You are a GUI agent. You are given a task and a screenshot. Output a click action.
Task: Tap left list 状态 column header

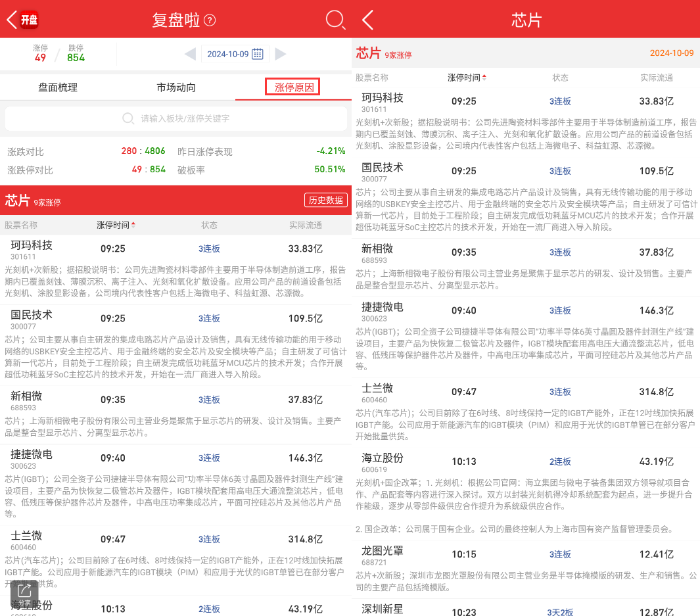210,225
